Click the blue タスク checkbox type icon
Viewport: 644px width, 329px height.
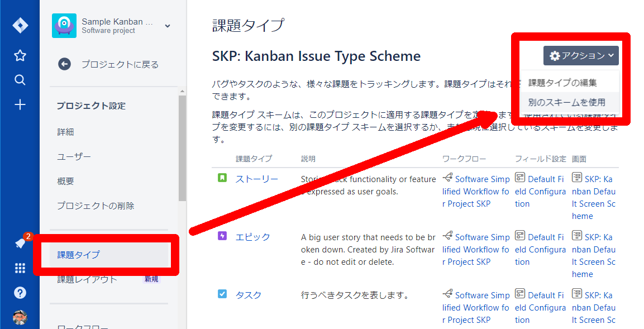coord(222,294)
